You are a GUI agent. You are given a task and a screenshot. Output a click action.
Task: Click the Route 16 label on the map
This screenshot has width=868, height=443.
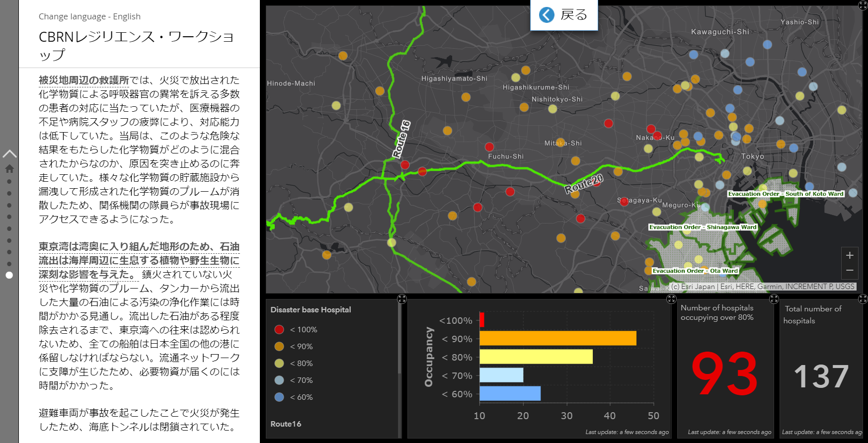click(401, 139)
